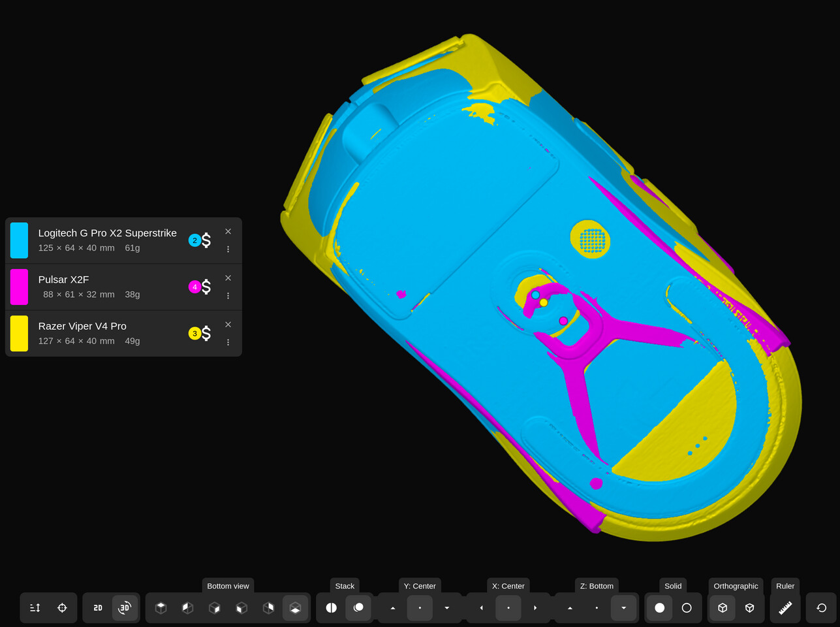The image size is (840, 627).
Task: Select Logitech G Pro X2 Superstrike entry
Action: (107, 233)
